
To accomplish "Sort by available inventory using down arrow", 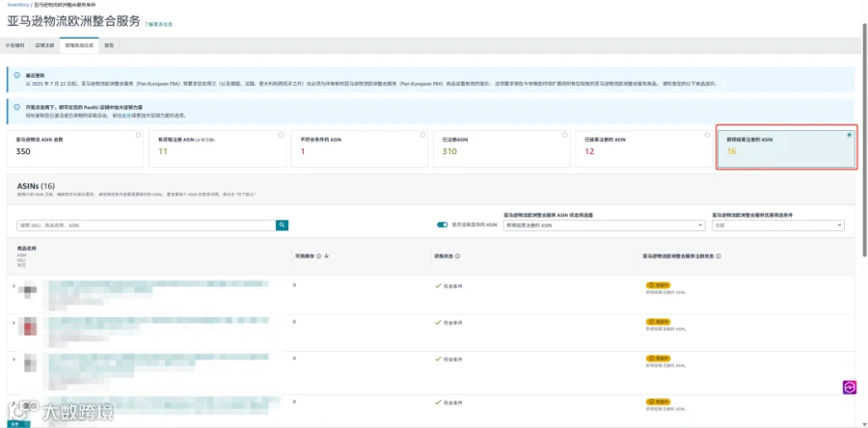I will (x=327, y=256).
